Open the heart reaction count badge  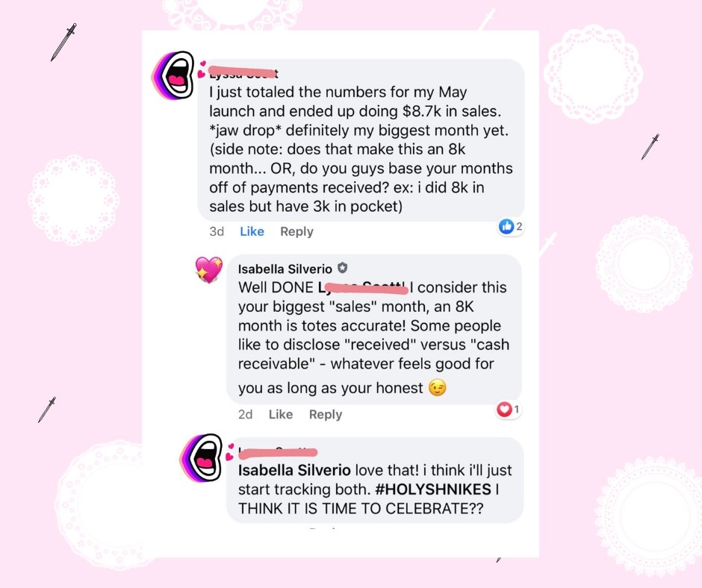[x=509, y=409]
